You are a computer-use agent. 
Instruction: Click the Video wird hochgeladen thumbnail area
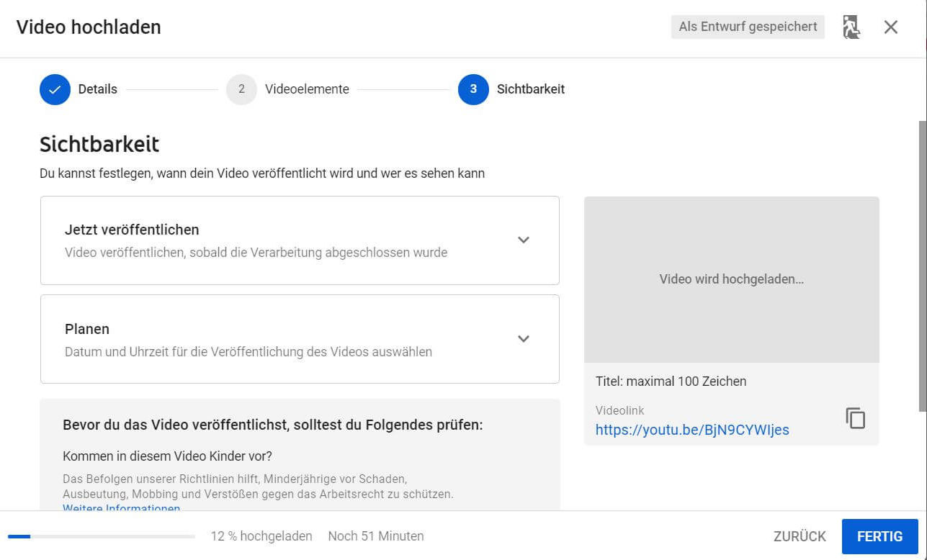[731, 279]
